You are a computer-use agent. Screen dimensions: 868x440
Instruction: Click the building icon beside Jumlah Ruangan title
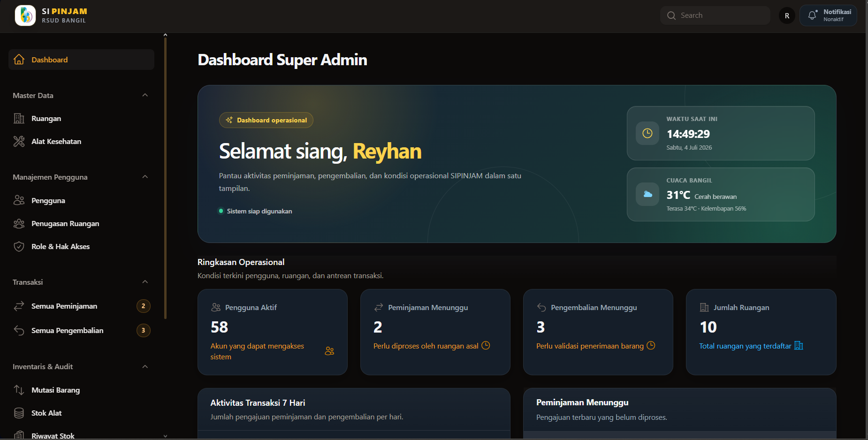[704, 307]
